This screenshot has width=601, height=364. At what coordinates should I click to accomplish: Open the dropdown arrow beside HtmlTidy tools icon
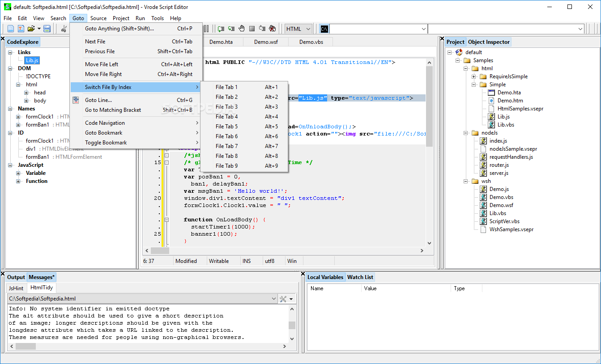(x=291, y=299)
